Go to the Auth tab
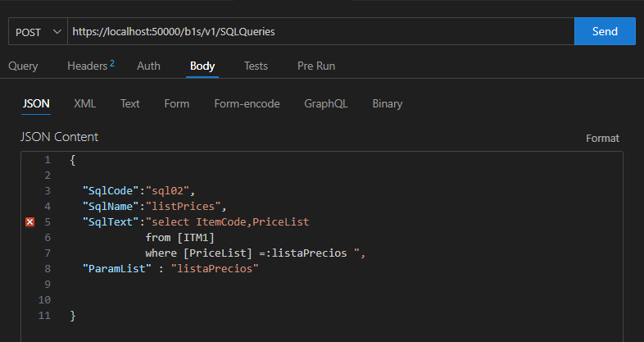The image size is (644, 342). pyautogui.click(x=148, y=66)
